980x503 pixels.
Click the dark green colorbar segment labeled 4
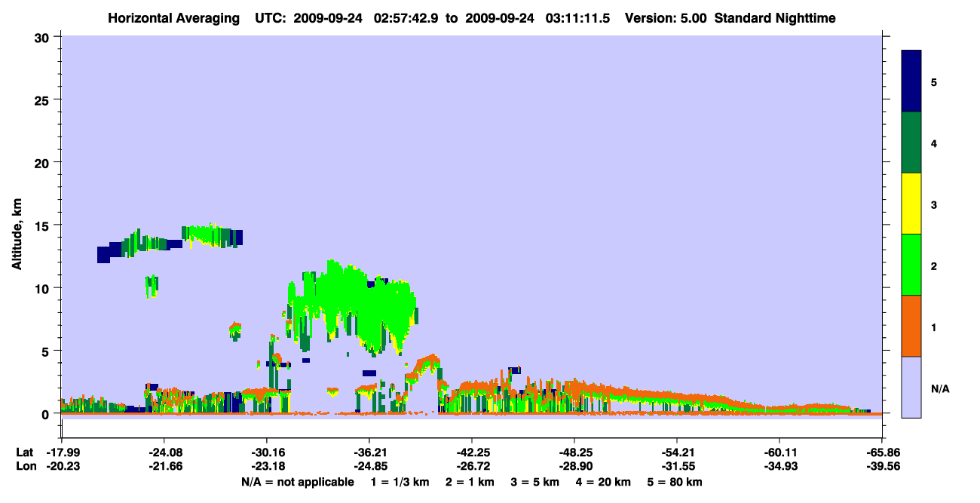pyautogui.click(x=911, y=143)
